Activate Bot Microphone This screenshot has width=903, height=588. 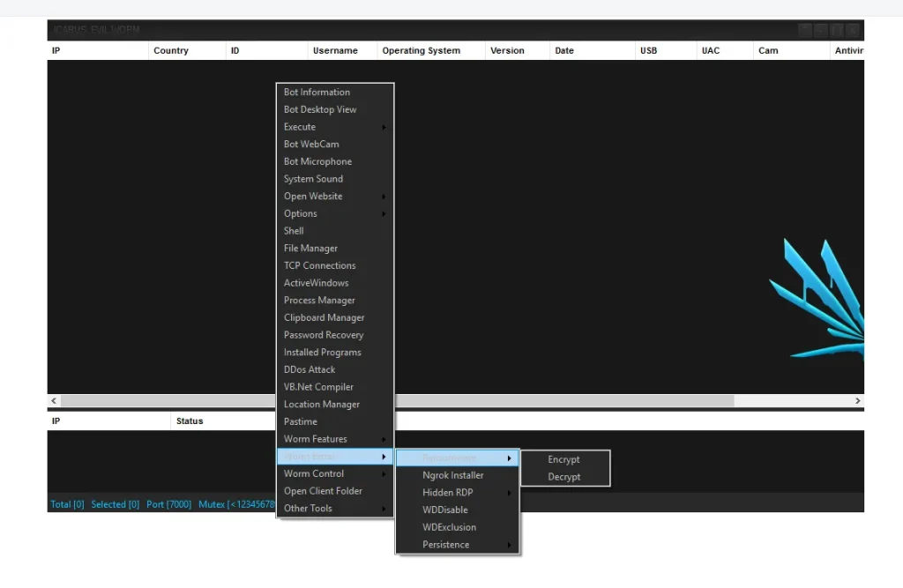[x=317, y=161]
